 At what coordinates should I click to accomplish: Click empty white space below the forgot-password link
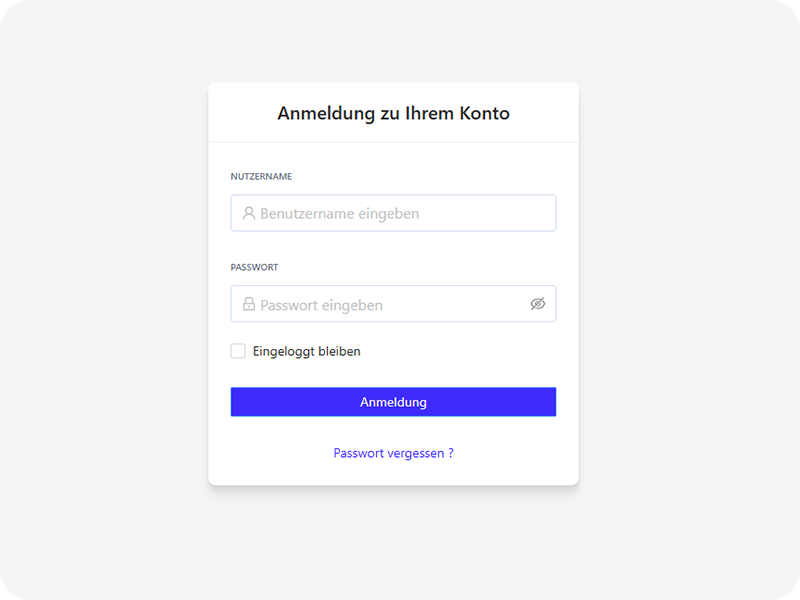point(393,475)
